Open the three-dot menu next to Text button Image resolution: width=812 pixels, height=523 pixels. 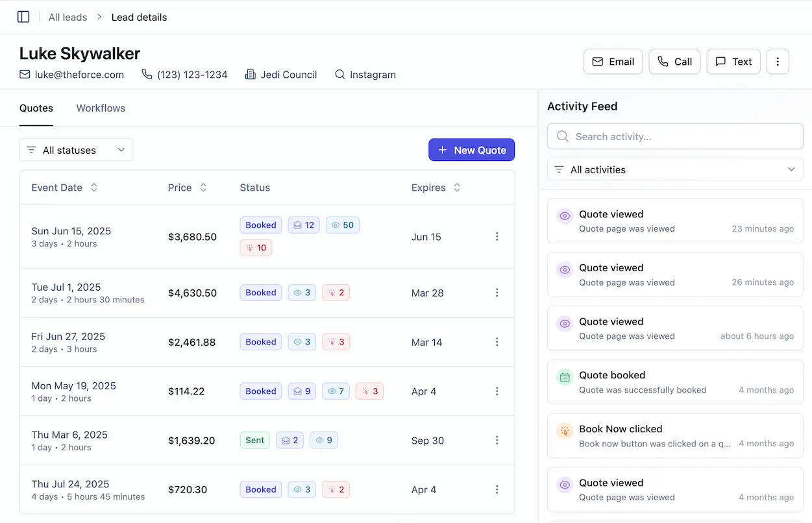point(778,61)
